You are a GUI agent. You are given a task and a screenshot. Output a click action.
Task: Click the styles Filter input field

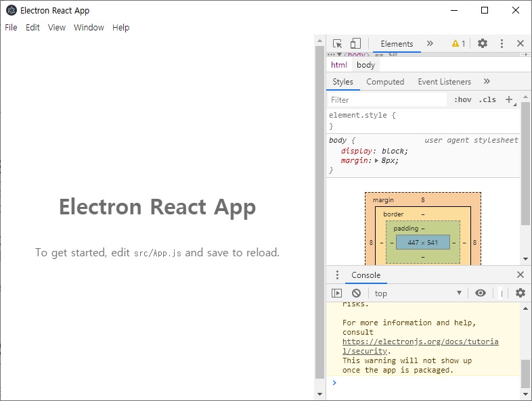click(387, 99)
